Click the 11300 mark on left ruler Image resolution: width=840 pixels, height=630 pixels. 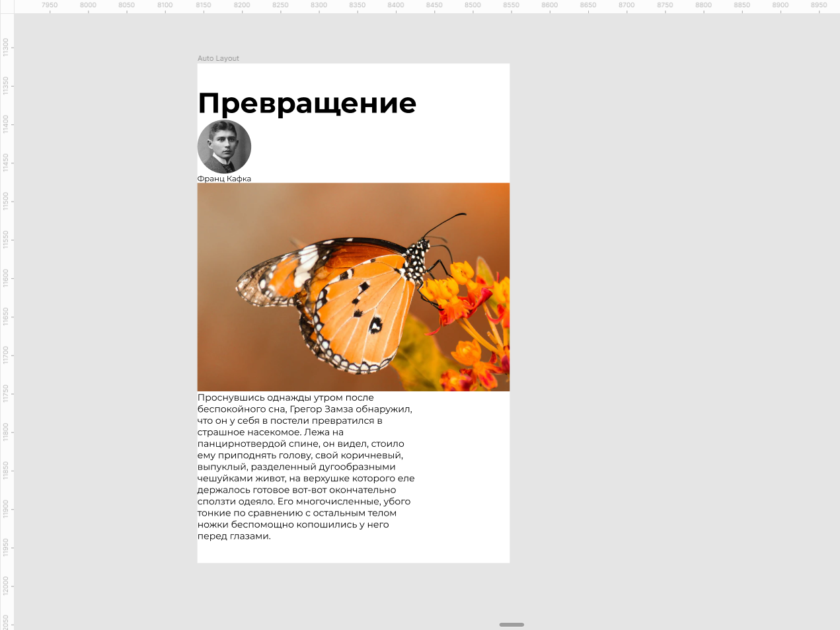tap(6, 47)
